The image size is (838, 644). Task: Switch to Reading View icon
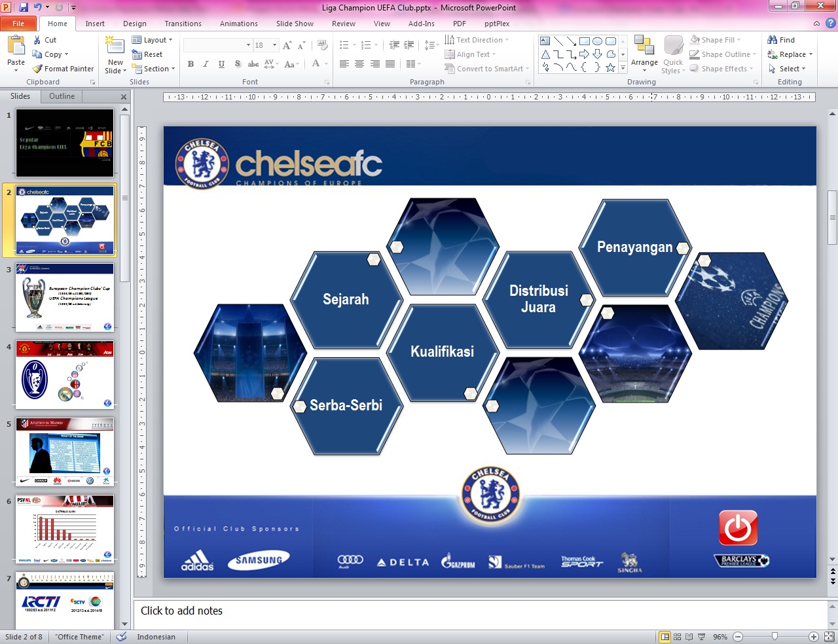click(689, 637)
